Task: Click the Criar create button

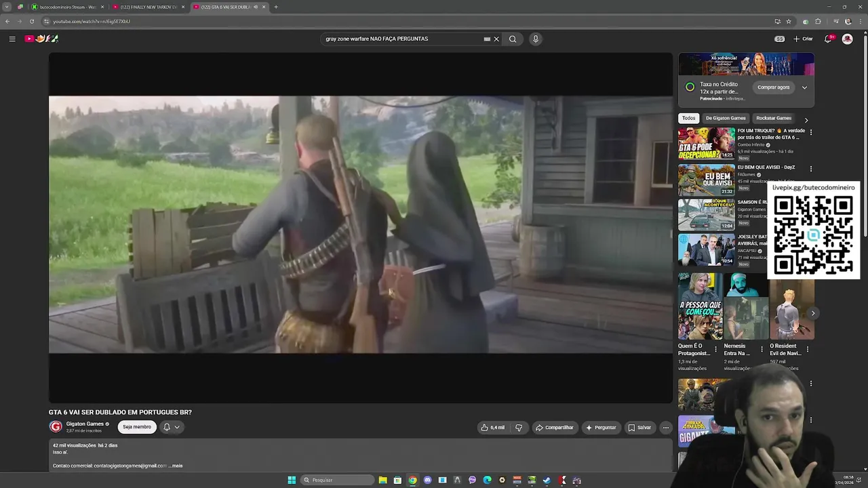Action: [803, 39]
